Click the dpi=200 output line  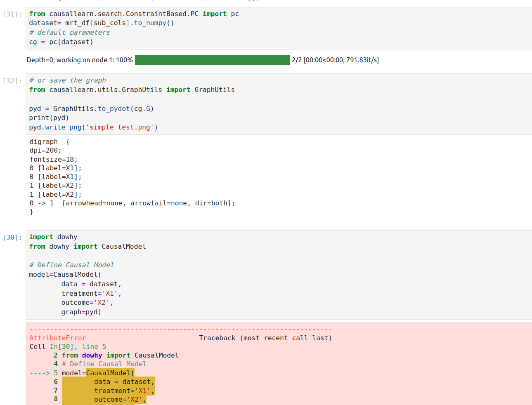(x=43, y=151)
